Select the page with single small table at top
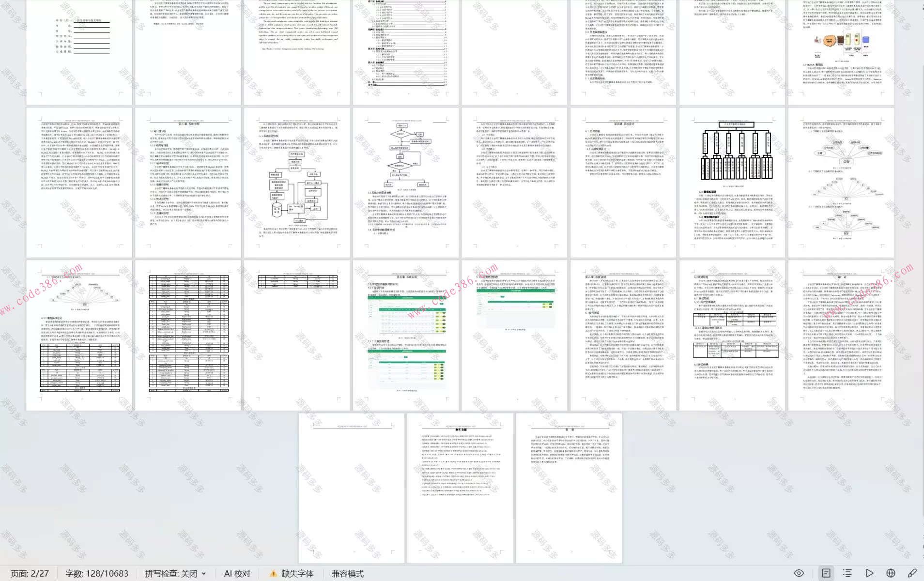This screenshot has height=581, width=924. click(x=297, y=336)
